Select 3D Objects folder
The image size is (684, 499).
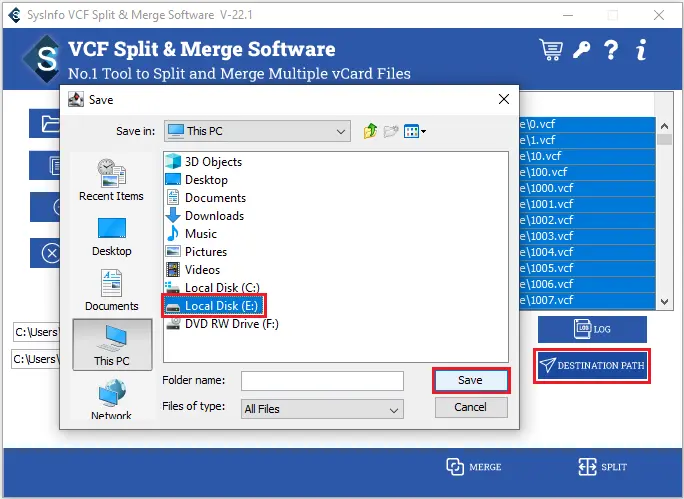point(204,162)
